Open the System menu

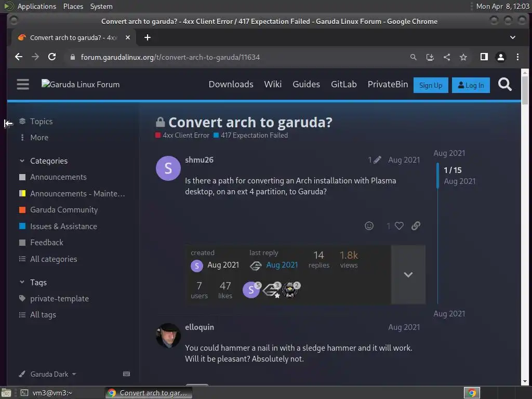point(101,6)
